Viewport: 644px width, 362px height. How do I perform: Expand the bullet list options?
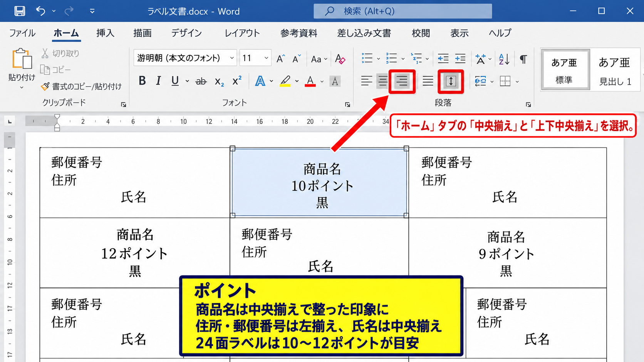coord(378,59)
